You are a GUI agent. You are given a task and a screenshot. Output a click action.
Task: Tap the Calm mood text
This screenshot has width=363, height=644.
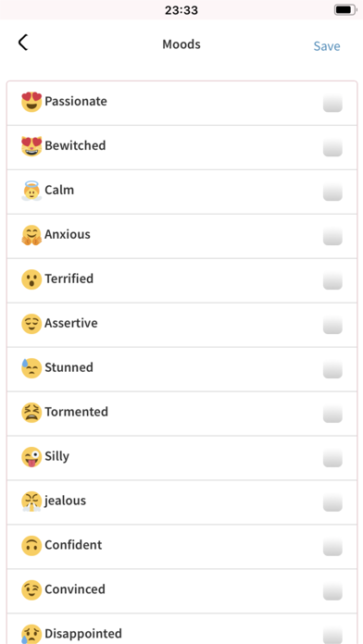tap(59, 190)
